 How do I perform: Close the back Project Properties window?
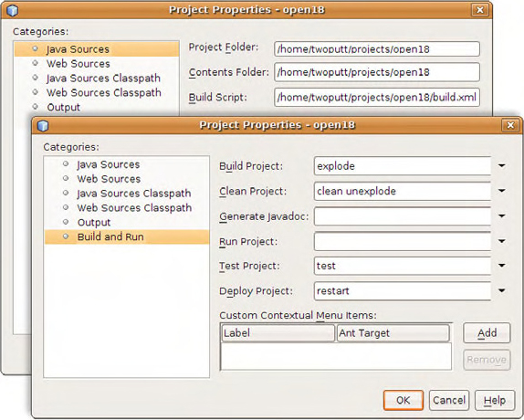[479, 10]
